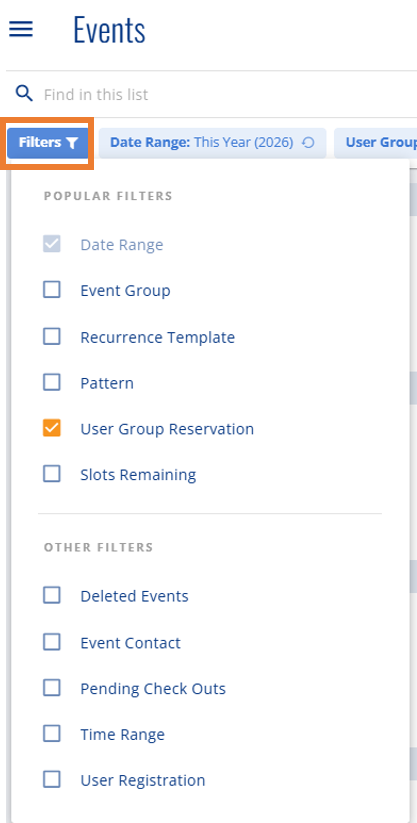Check the Event Group filter
The image size is (417, 823).
click(x=51, y=290)
